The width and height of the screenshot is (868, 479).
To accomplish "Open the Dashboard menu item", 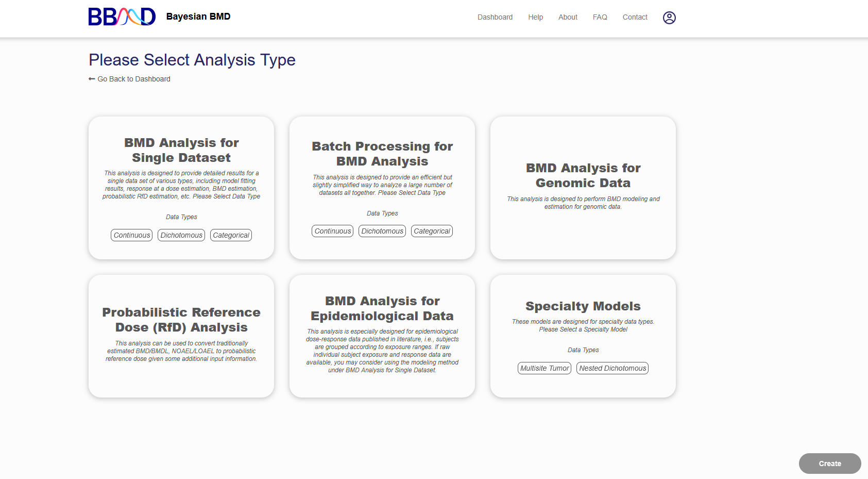I will 495,17.
